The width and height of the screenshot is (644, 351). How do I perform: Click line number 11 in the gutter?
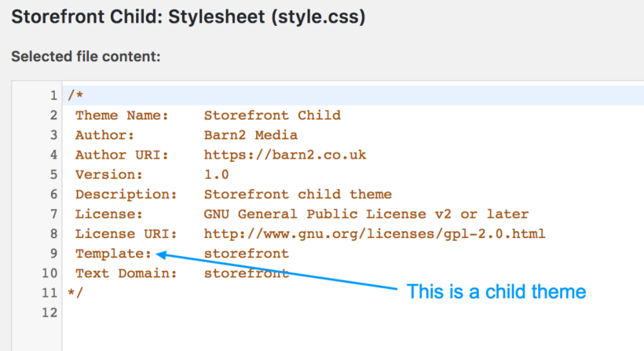click(x=49, y=292)
